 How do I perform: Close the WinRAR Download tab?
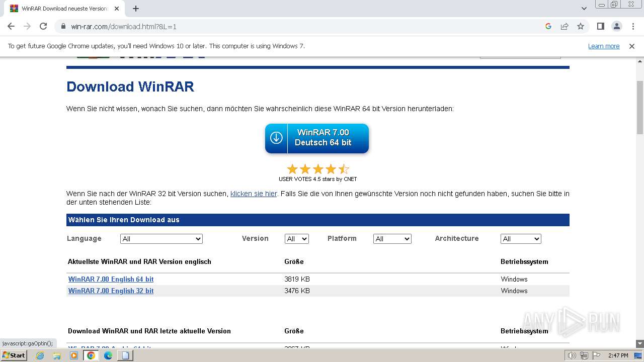click(x=117, y=9)
